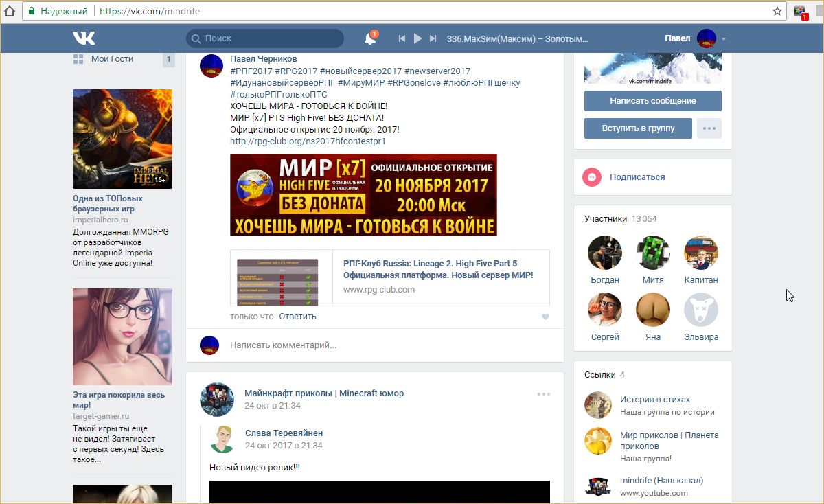Click the Подписаться link
The image size is (824, 504).
(x=637, y=177)
